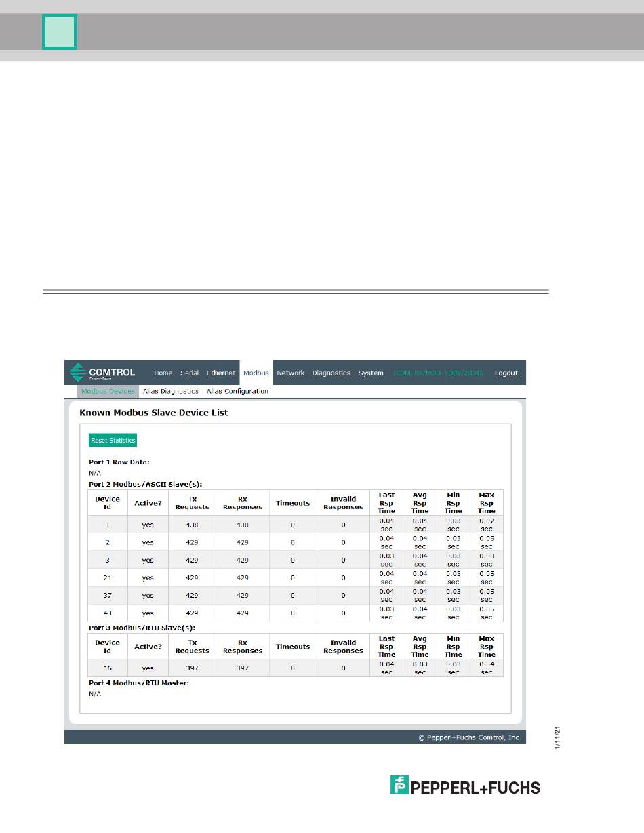Switch to Alias Configuration subtab
Screen dimensions: 644x833
coord(237,391)
